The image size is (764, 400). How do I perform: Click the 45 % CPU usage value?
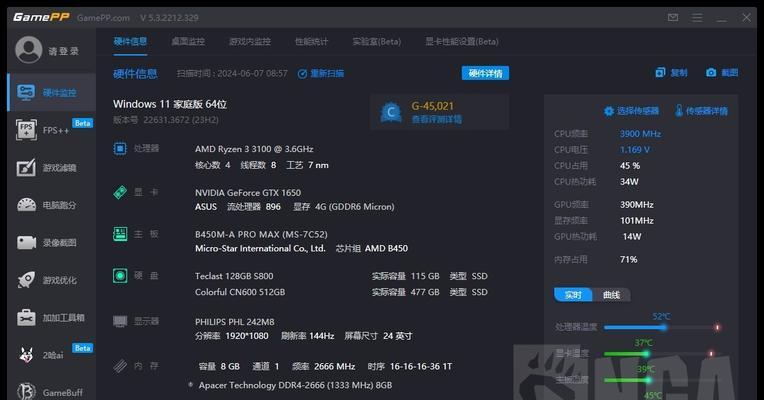pos(630,166)
